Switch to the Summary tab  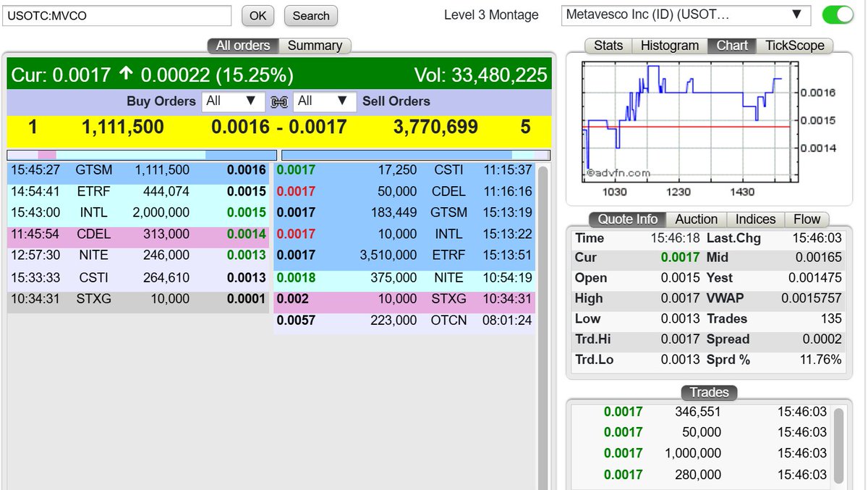coord(315,45)
